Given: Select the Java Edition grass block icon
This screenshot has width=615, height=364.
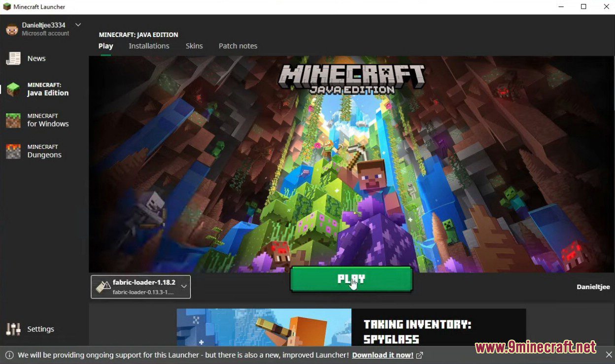Looking at the screenshot, I should (13, 89).
